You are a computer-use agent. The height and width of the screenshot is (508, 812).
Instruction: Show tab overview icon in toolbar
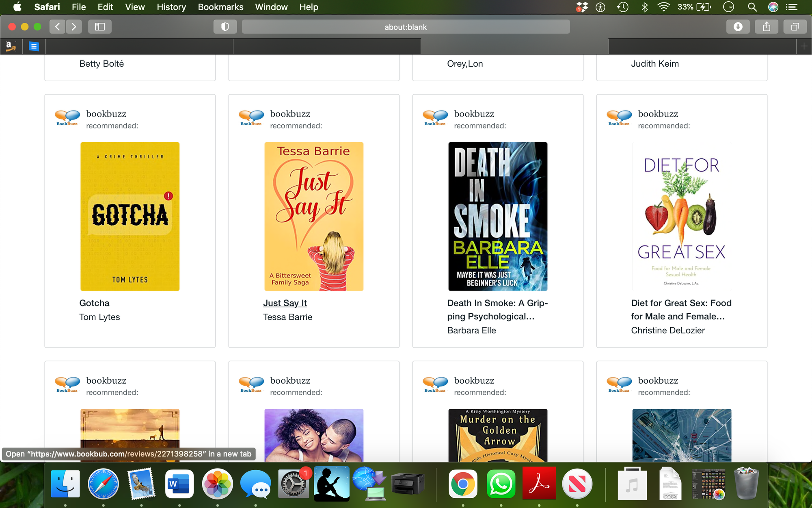tap(795, 27)
